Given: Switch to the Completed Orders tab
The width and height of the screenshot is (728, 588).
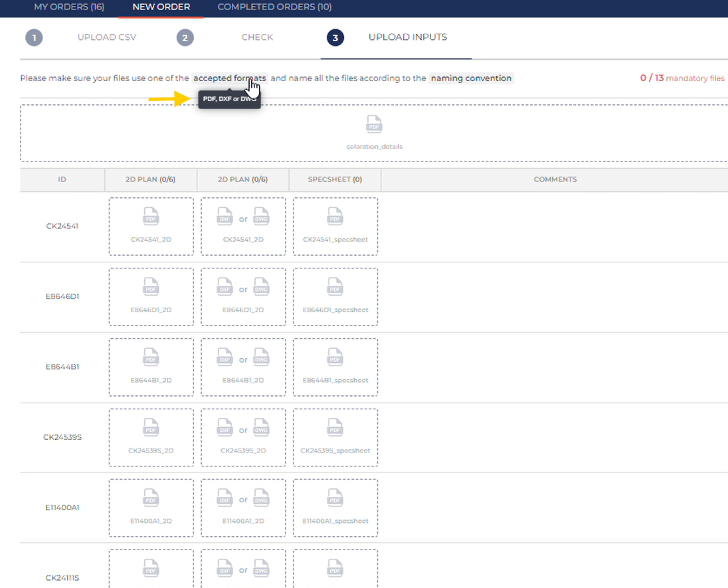Looking at the screenshot, I should (274, 7).
